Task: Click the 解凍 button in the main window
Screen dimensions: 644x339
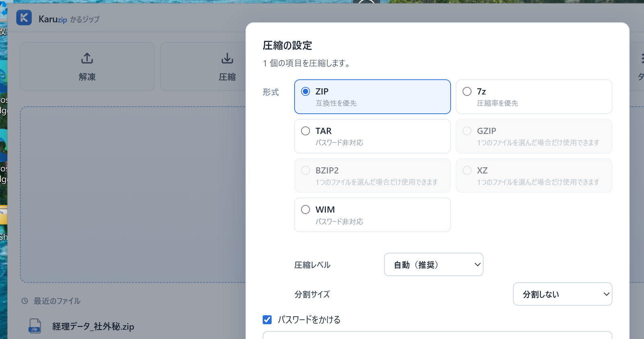Action: (x=87, y=67)
